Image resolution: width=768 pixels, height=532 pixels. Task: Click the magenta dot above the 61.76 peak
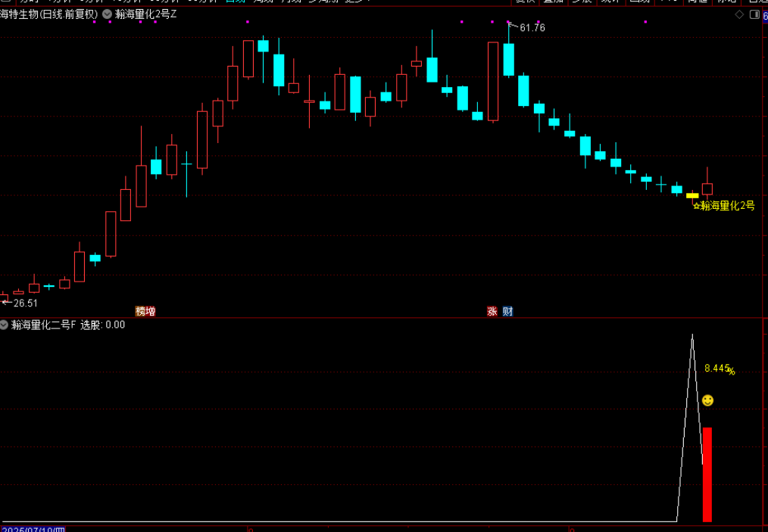click(x=509, y=22)
